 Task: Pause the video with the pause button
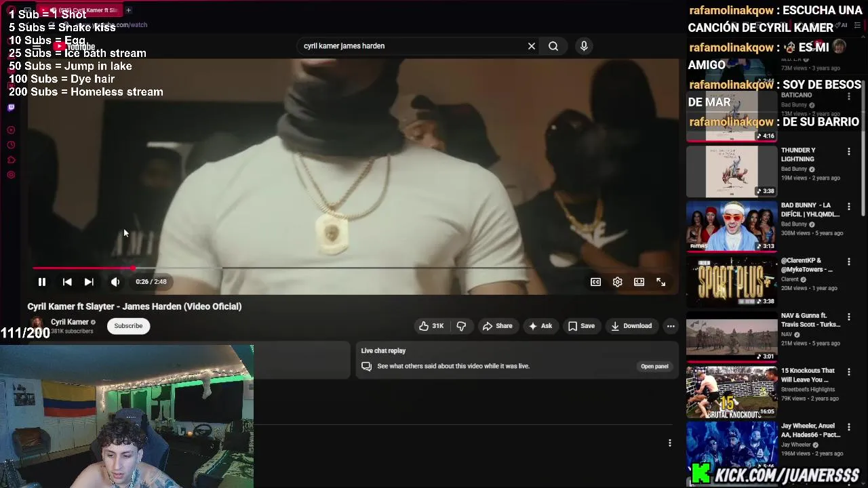click(x=41, y=282)
